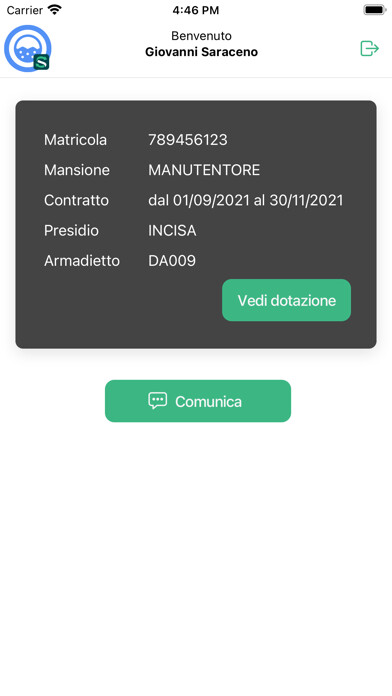Select the user name Giovanni Saraceno
Image resolution: width=392 pixels, height=696 pixels.
pyautogui.click(x=202, y=52)
